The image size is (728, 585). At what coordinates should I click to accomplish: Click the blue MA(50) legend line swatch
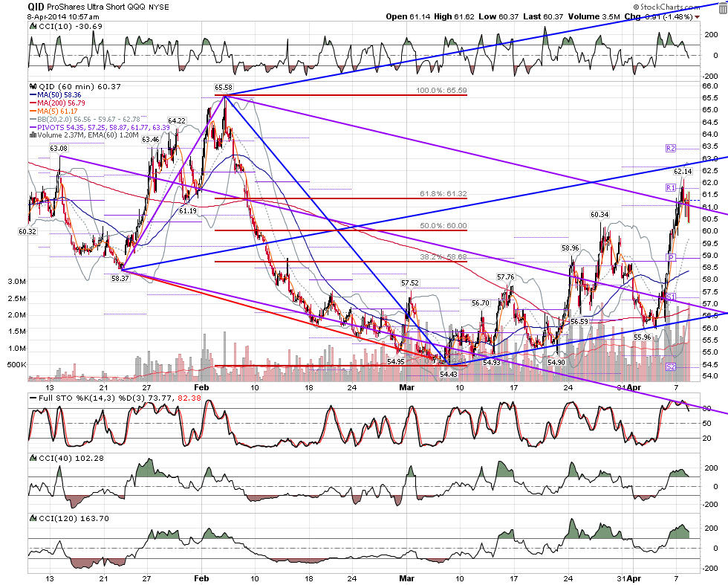33,95
